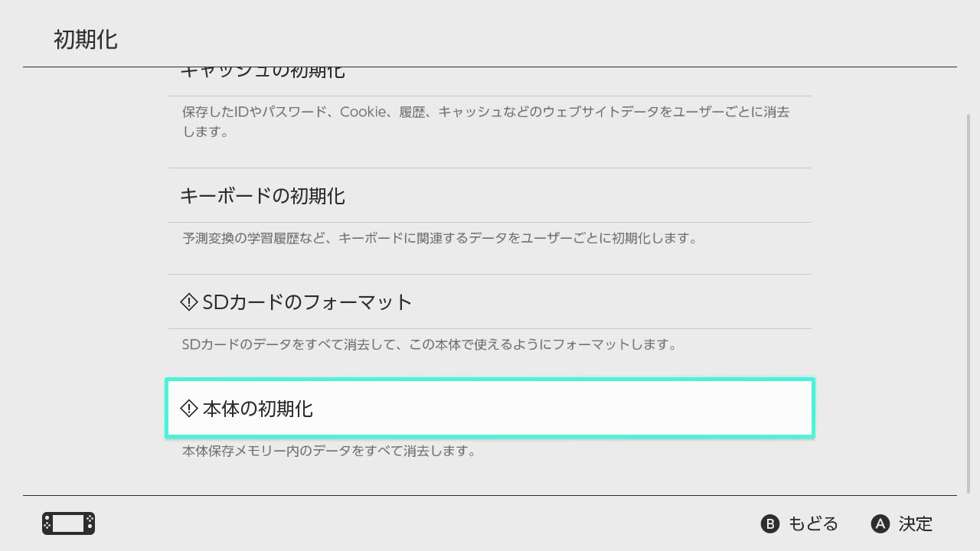Click empty right side of highlighted 本体の初期化 box

pos(651,409)
